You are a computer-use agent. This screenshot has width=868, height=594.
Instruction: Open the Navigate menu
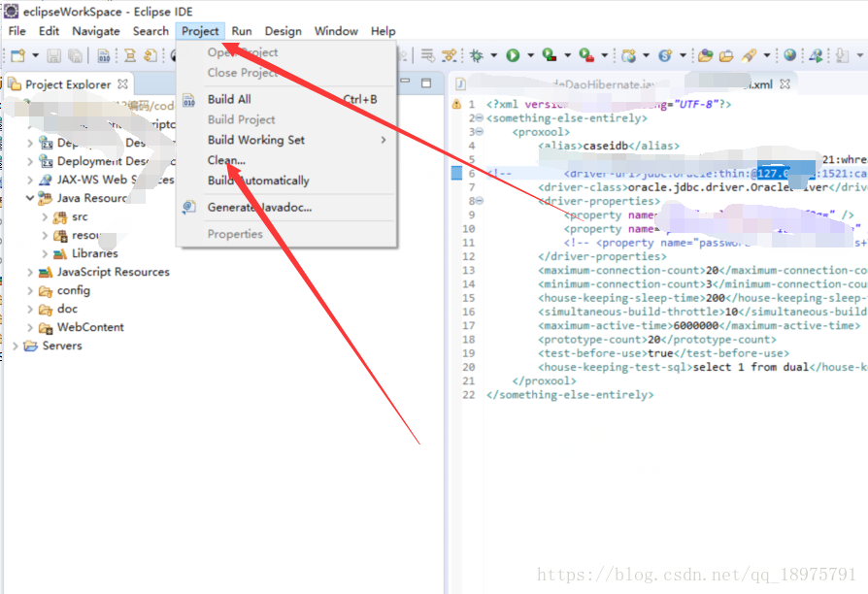point(96,31)
